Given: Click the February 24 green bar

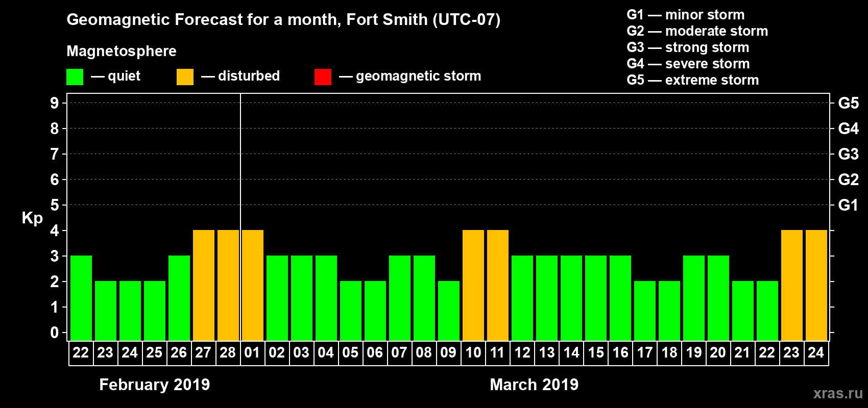Looking at the screenshot, I should [x=130, y=311].
